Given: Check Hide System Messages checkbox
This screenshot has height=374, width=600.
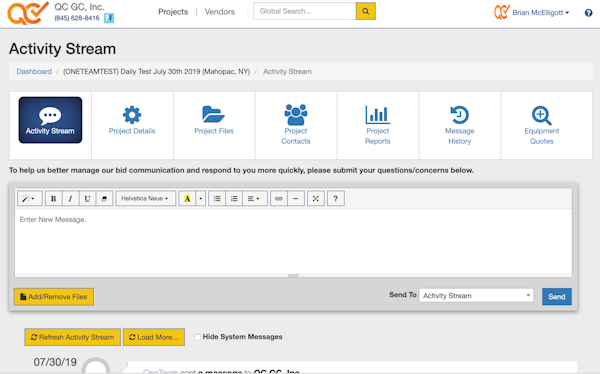Looking at the screenshot, I should tap(197, 337).
